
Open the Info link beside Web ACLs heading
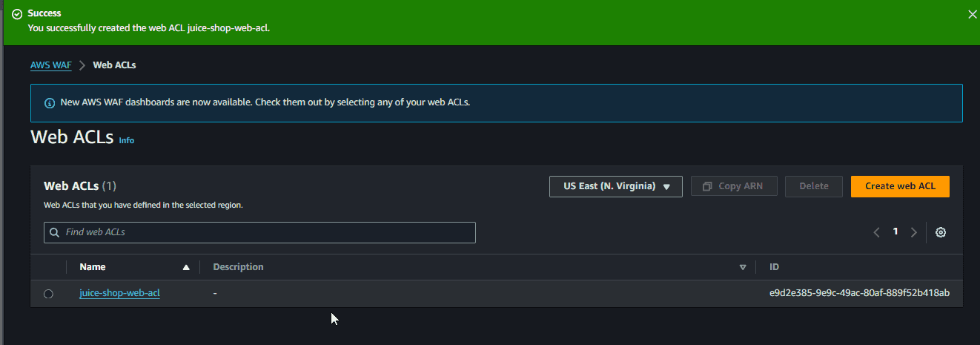[x=127, y=140]
